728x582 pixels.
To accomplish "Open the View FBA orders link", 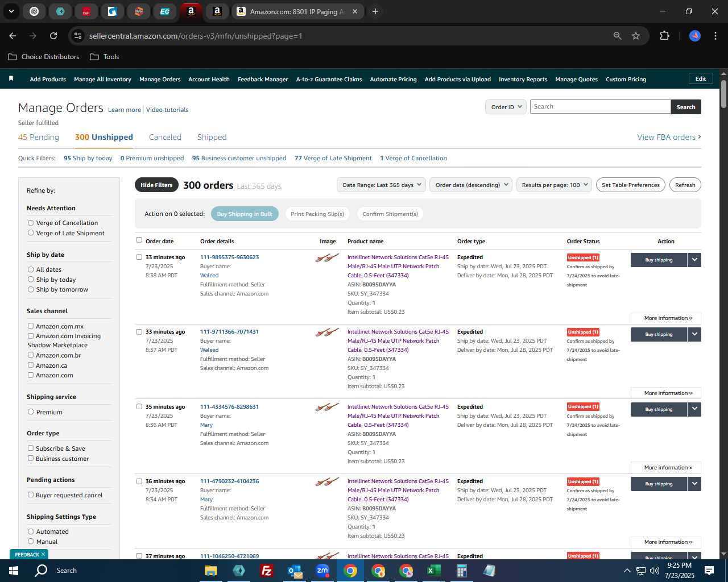I will click(669, 137).
